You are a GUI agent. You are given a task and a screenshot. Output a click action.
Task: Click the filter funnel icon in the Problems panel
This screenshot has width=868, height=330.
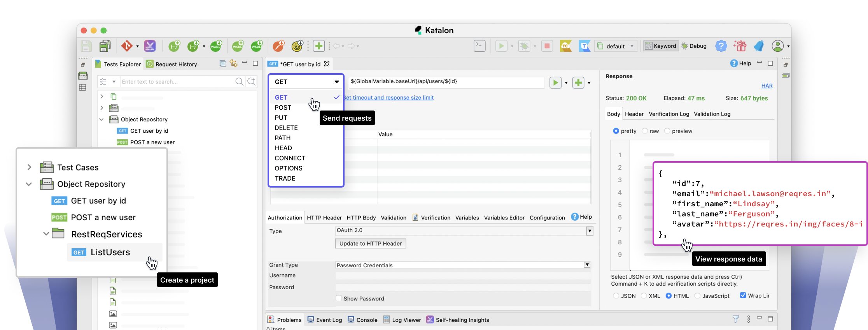(x=736, y=319)
